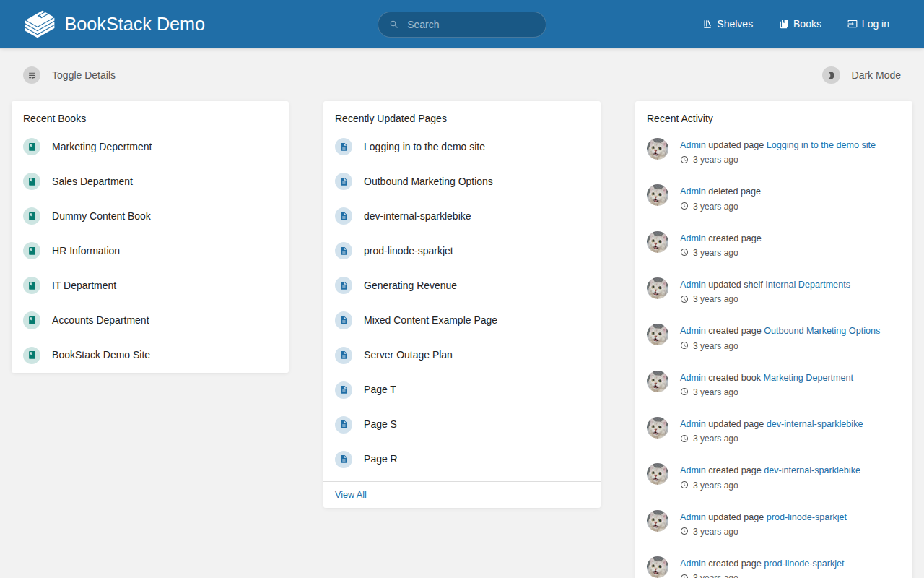
Task: Open the Internal Departments shelf link
Action: coord(807,284)
